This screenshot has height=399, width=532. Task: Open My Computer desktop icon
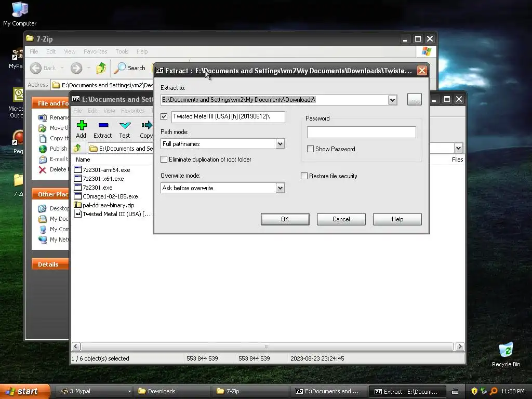tap(20, 9)
